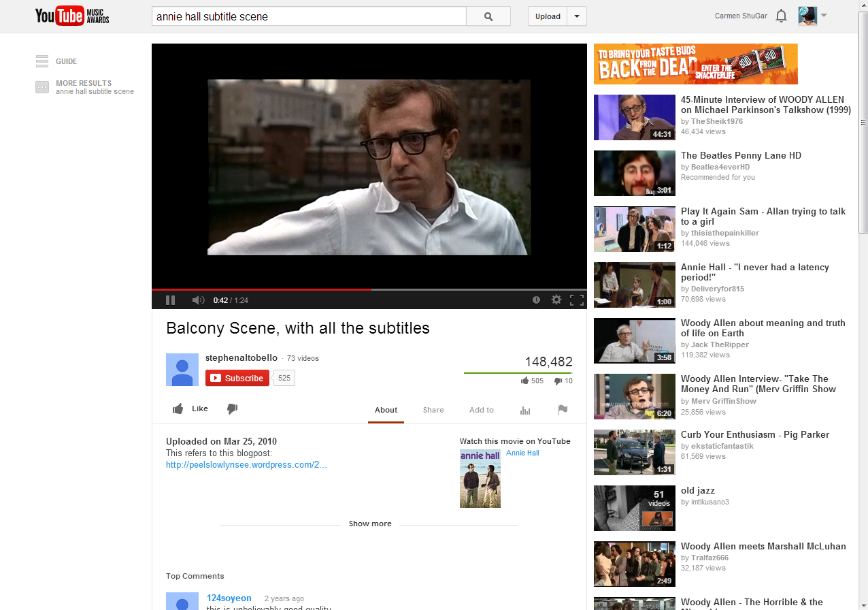868x610 pixels.
Task: Click the Annie Hall movie poster thumbnail
Action: (480, 479)
